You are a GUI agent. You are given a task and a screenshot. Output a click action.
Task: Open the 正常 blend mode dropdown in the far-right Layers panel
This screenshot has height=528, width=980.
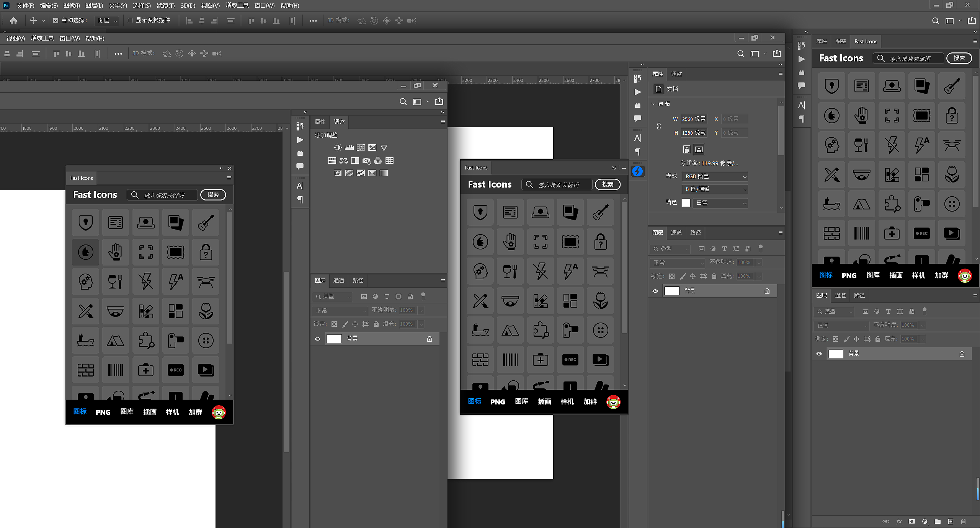tap(841, 325)
